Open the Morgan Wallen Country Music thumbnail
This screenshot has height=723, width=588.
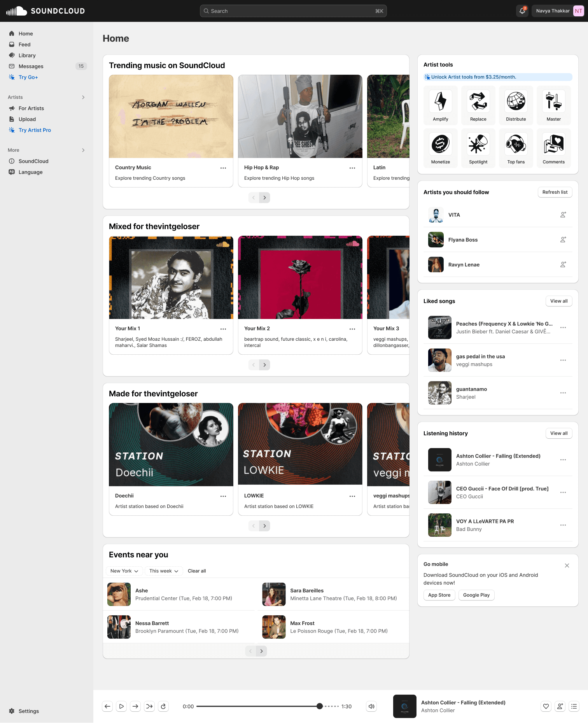tap(171, 116)
